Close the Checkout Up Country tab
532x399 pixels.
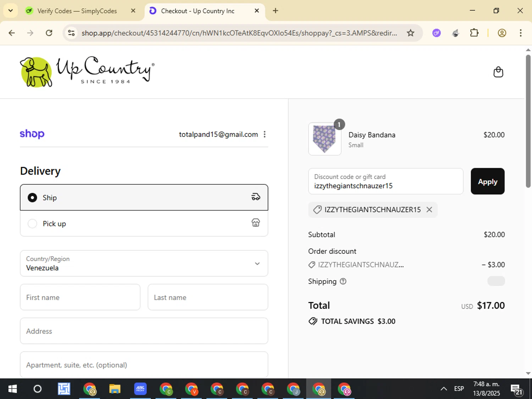[257, 11]
